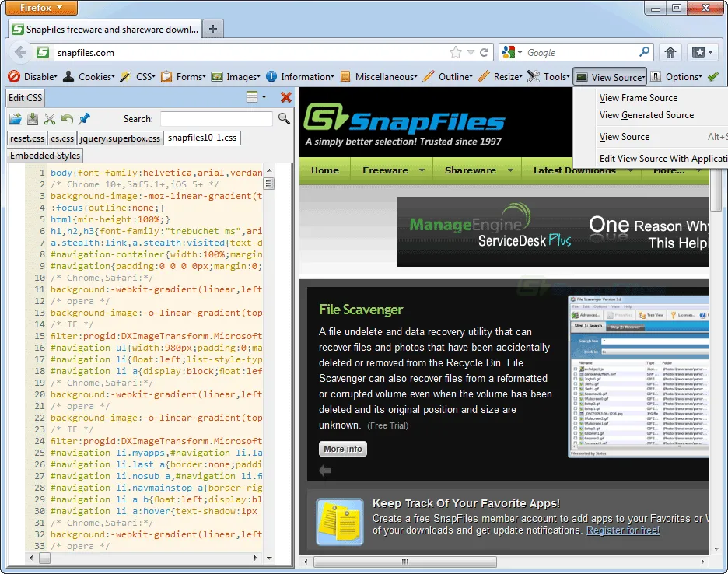The height and width of the screenshot is (574, 728).
Task: Click the Firefox application menu button
Action: click(x=41, y=8)
